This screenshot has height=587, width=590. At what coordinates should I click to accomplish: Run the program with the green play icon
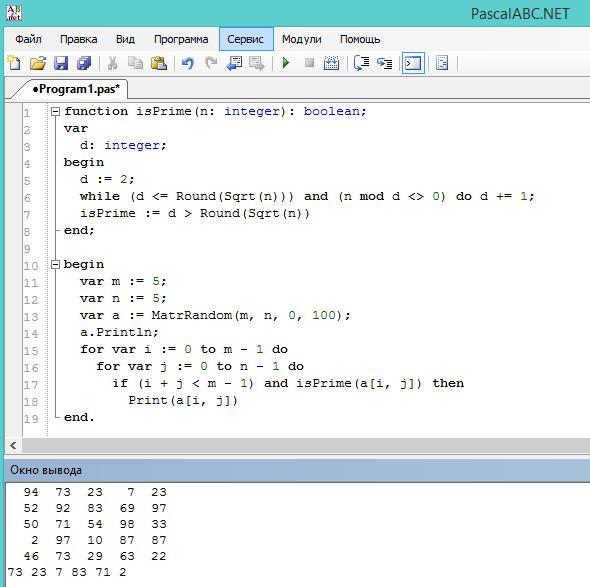click(286, 63)
